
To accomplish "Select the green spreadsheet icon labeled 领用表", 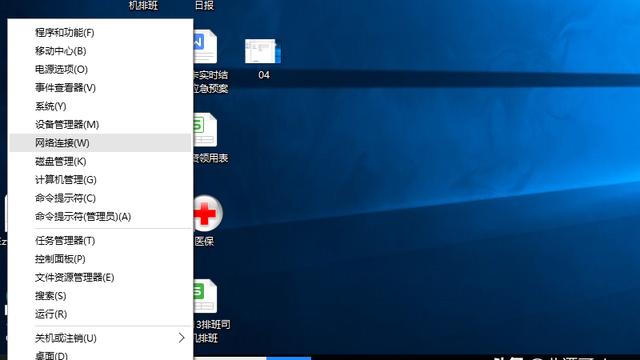I will pyautogui.click(x=205, y=130).
